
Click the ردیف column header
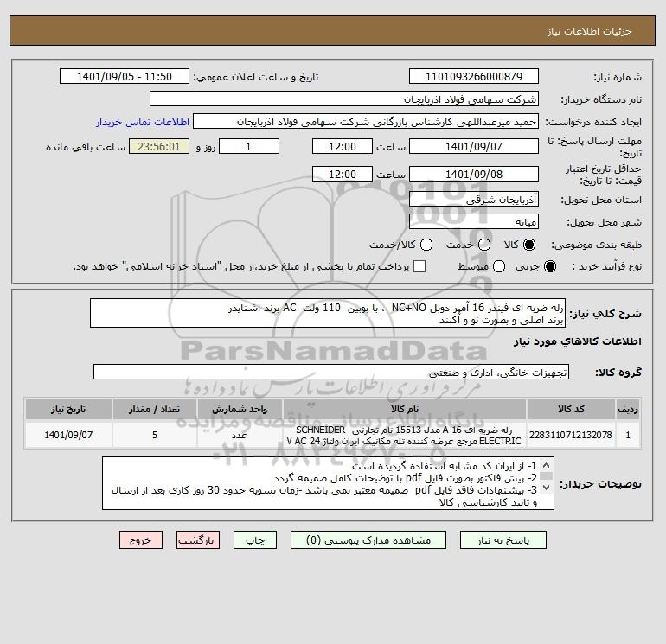pyautogui.click(x=628, y=409)
